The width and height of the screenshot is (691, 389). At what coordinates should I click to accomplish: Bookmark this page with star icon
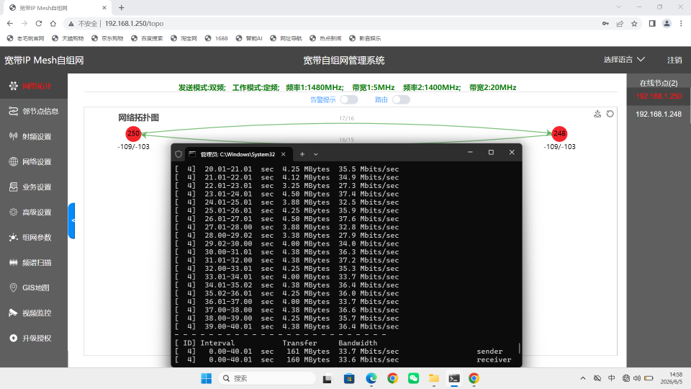coord(634,23)
